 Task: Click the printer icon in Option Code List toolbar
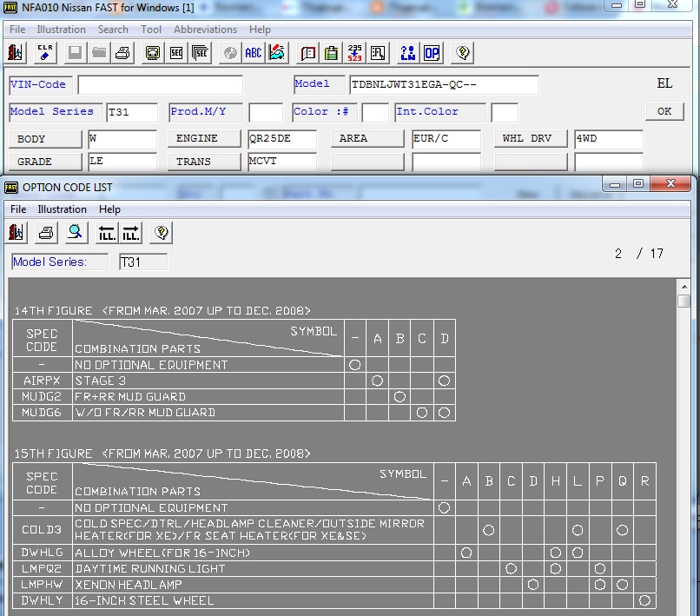pos(46,232)
